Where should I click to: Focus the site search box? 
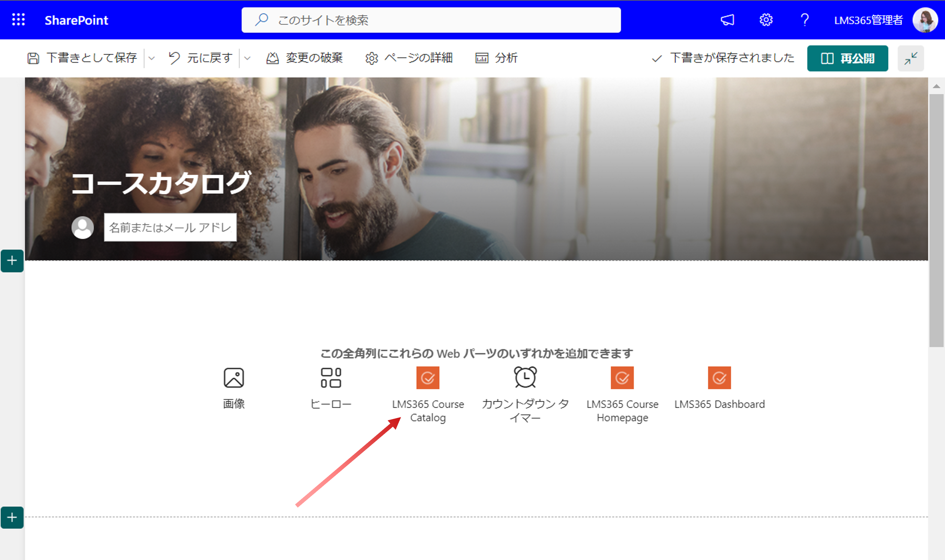click(x=431, y=20)
